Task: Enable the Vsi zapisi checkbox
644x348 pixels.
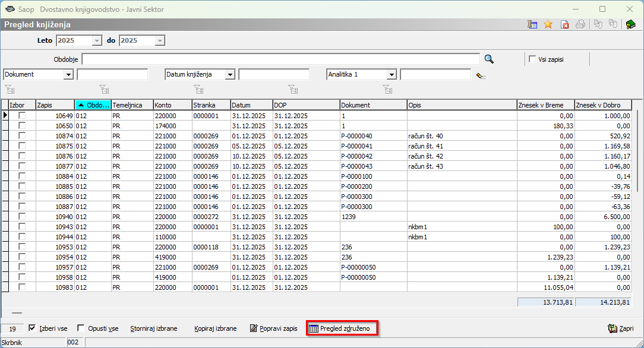Action: coord(532,59)
